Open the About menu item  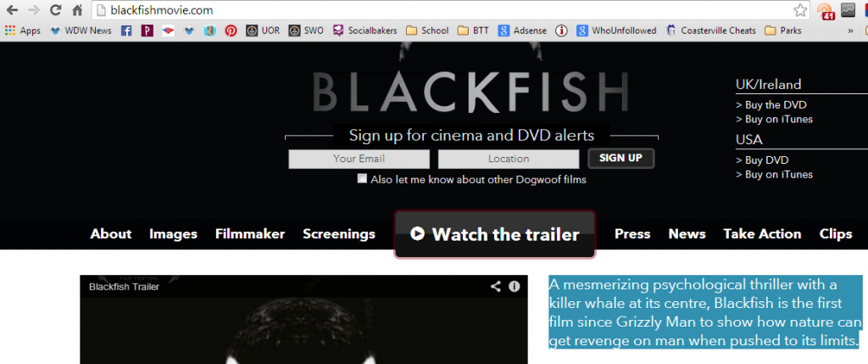111,234
